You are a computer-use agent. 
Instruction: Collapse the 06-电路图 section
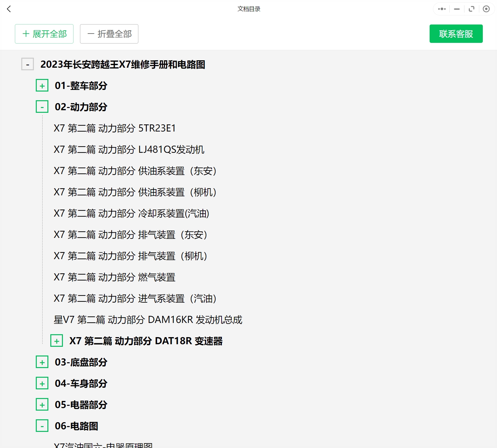point(42,426)
